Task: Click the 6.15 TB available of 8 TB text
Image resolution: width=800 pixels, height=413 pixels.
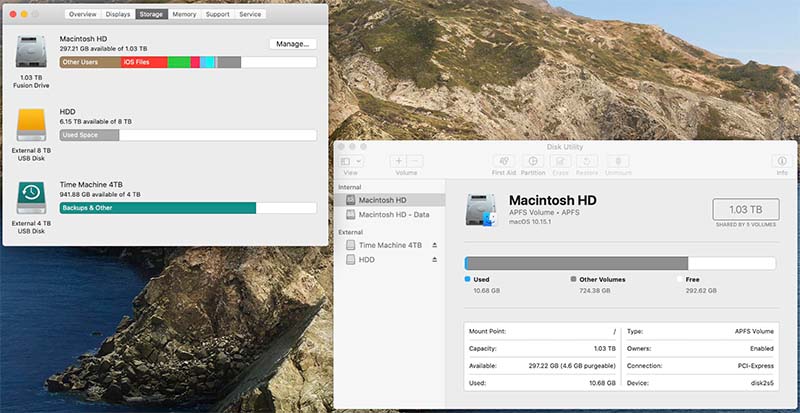Action: [95, 122]
